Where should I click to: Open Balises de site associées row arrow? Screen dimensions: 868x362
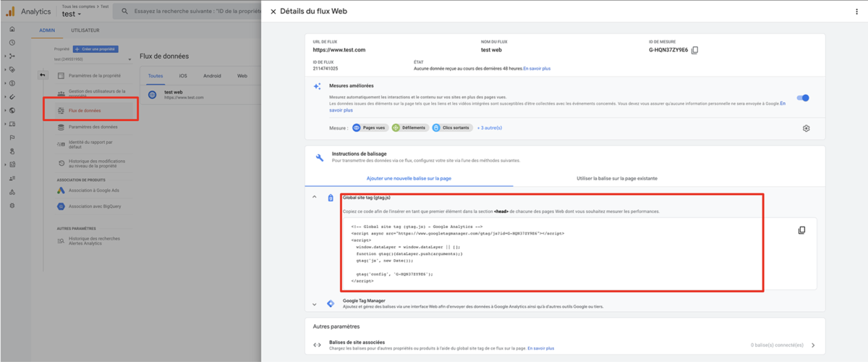[x=814, y=345]
